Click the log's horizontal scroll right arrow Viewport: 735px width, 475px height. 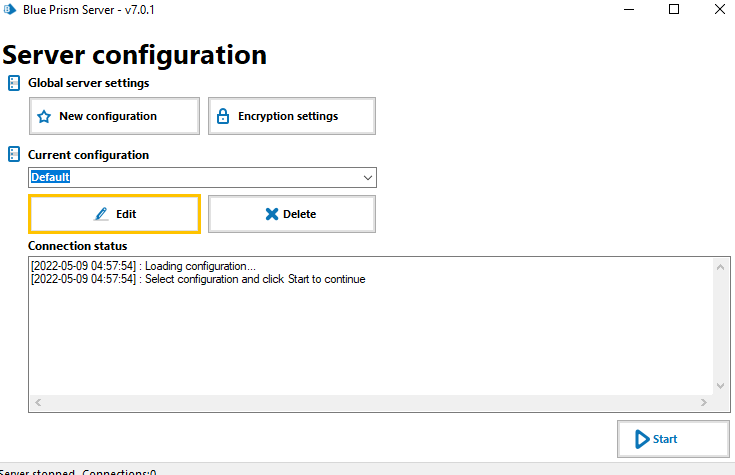704,402
